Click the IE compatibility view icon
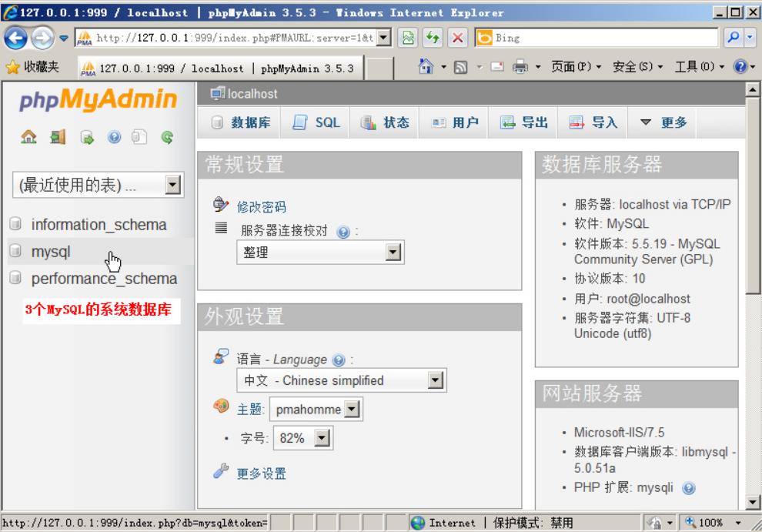Viewport: 762px width, 532px height. [x=408, y=38]
